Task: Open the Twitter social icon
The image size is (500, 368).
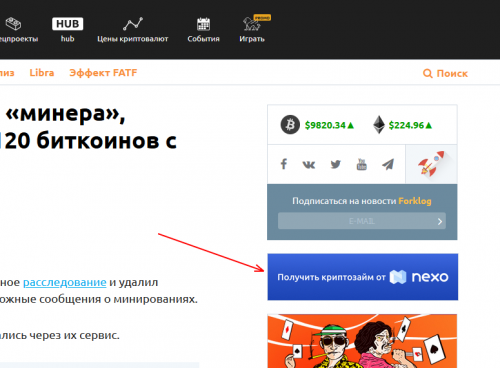Action: tap(335, 164)
